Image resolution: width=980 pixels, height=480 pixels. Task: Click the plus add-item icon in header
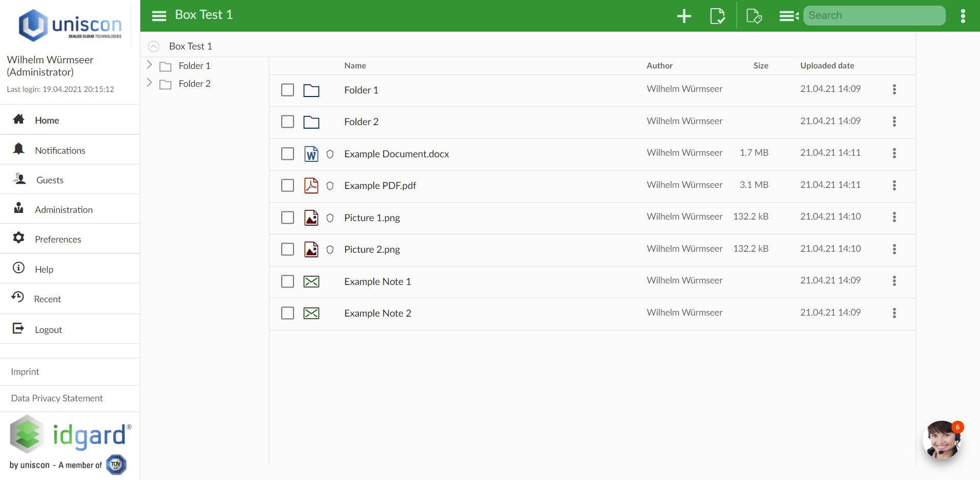[684, 16]
